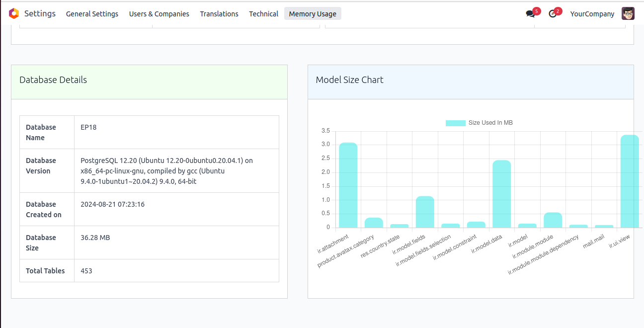Click the ir.model.fields bar in chart
644x328 pixels.
click(x=425, y=212)
